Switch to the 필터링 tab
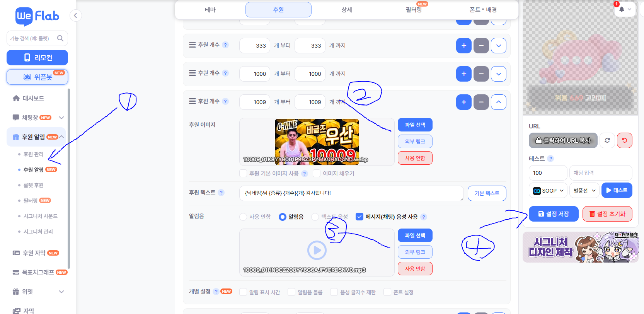644x314 pixels. click(414, 10)
